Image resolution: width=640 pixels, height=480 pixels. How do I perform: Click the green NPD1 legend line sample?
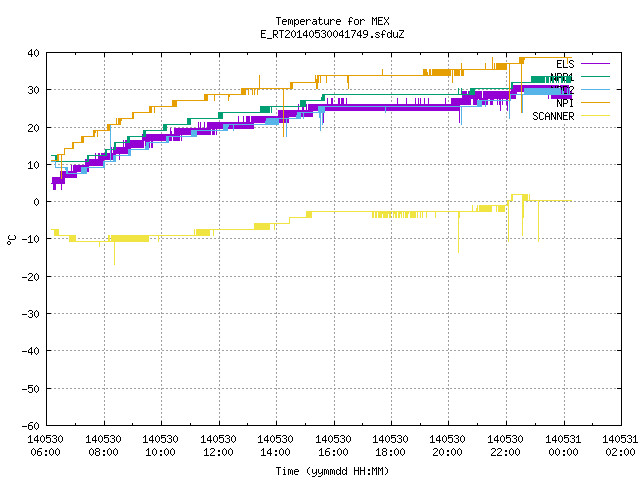(595, 77)
